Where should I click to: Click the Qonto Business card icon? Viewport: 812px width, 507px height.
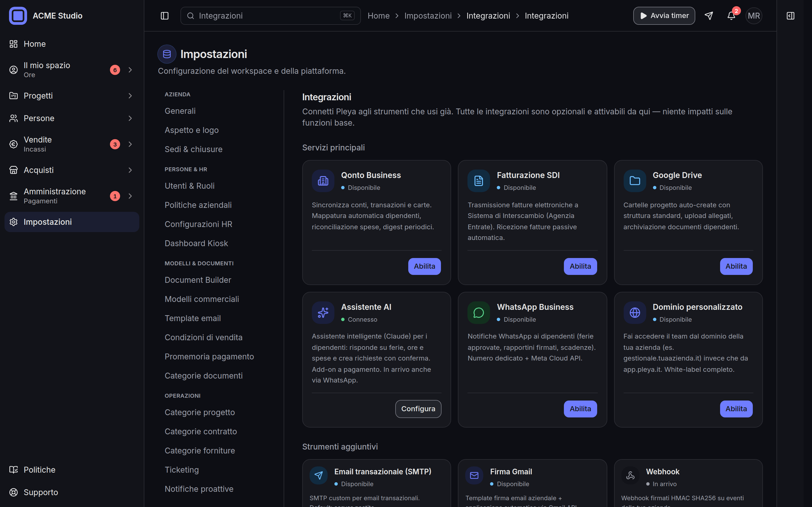[323, 181]
